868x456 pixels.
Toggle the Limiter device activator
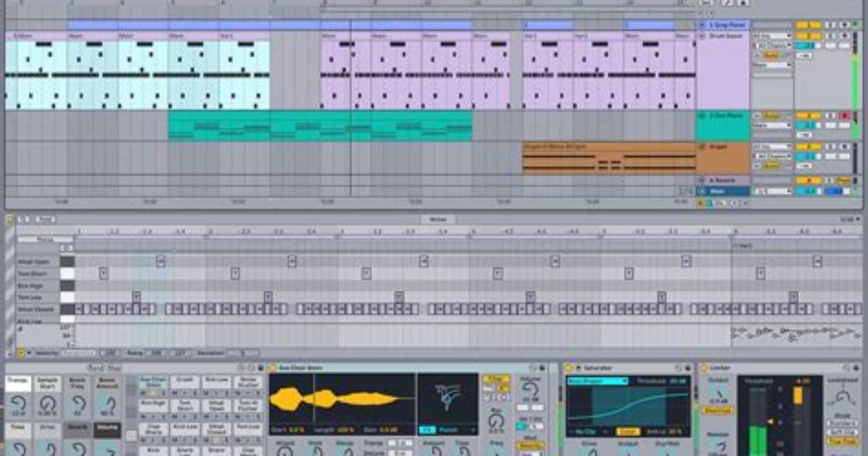coord(705,368)
